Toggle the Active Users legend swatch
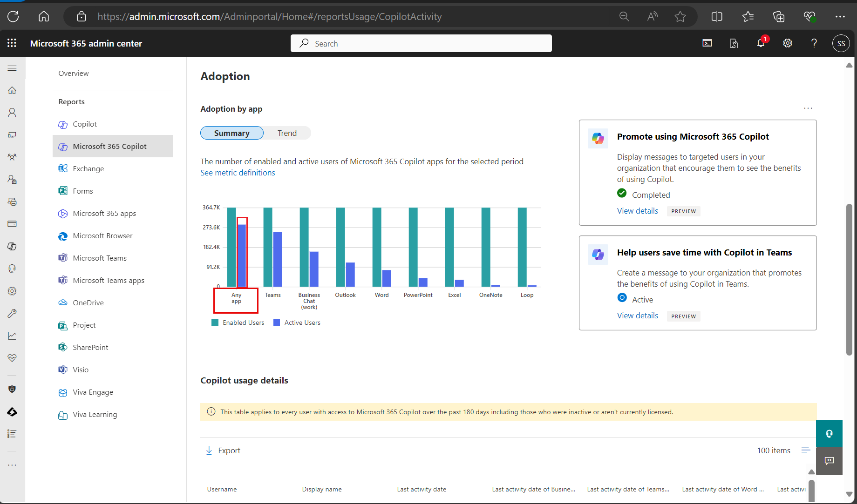857x504 pixels. (x=277, y=323)
